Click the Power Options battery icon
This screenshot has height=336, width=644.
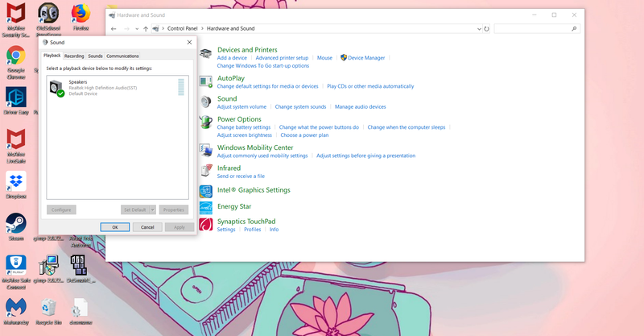point(205,122)
